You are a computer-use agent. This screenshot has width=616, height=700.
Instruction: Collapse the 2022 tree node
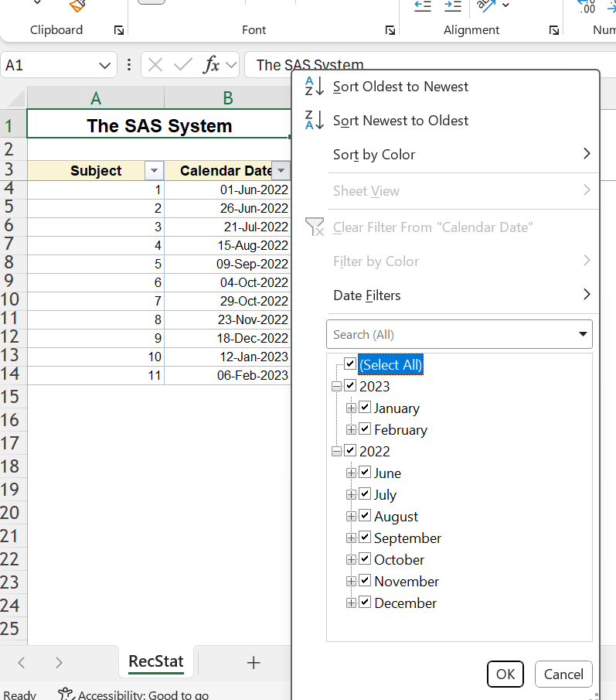[x=336, y=451]
